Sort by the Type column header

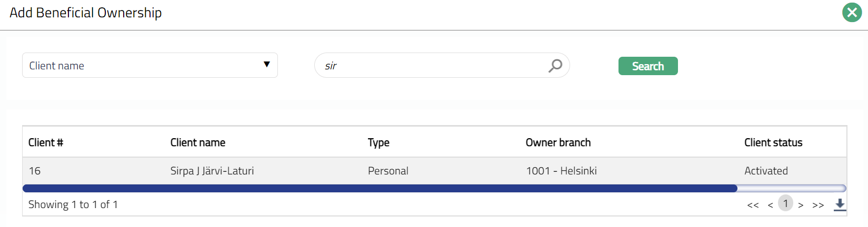[x=378, y=142]
